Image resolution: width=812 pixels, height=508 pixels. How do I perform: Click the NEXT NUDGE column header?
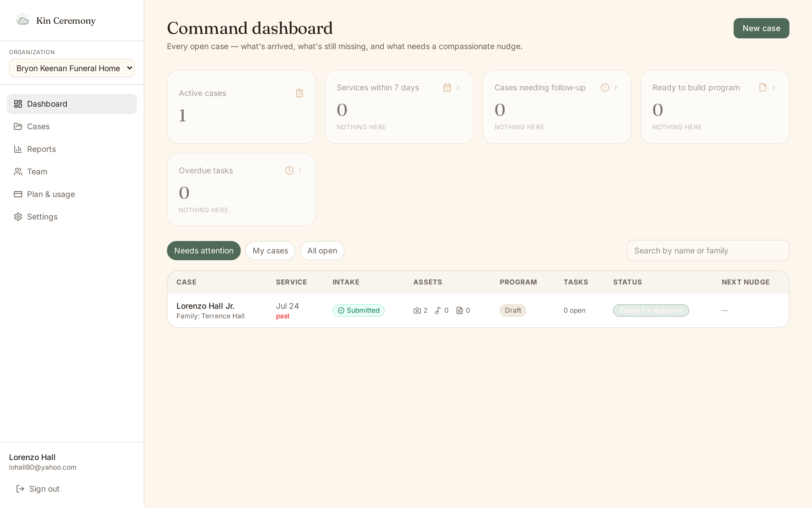(x=745, y=282)
